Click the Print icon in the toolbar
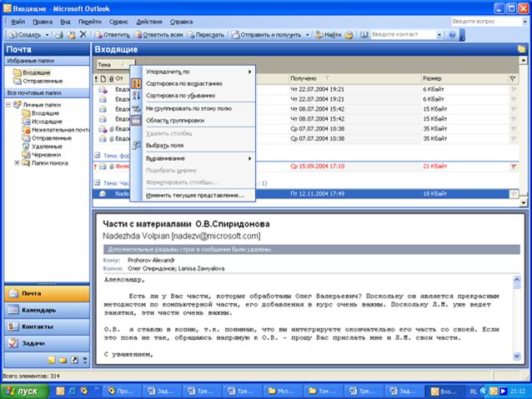The width and height of the screenshot is (532, 399). [x=59, y=35]
